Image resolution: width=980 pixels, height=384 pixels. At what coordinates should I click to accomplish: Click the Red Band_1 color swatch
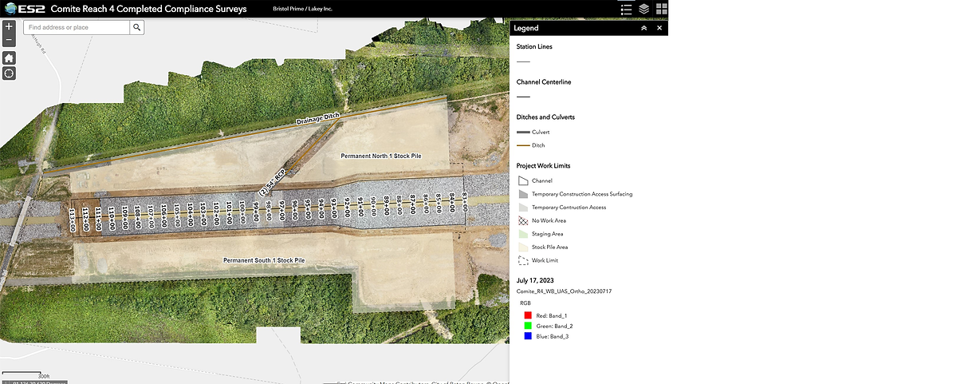click(528, 316)
